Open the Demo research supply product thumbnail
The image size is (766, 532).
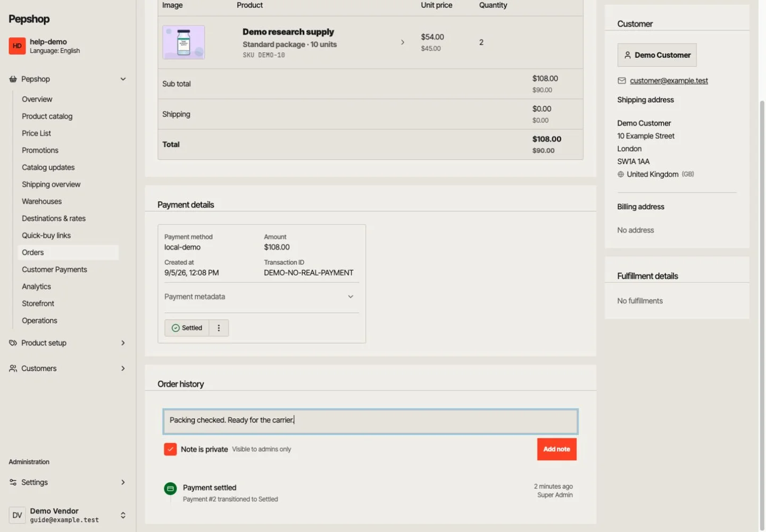coord(184,42)
